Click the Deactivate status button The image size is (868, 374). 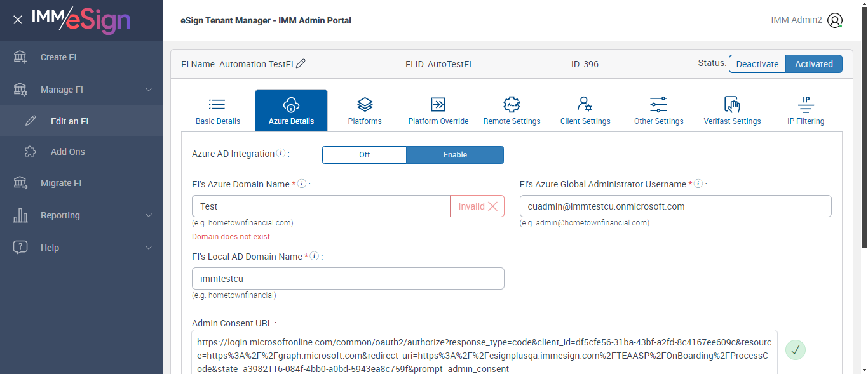click(757, 64)
